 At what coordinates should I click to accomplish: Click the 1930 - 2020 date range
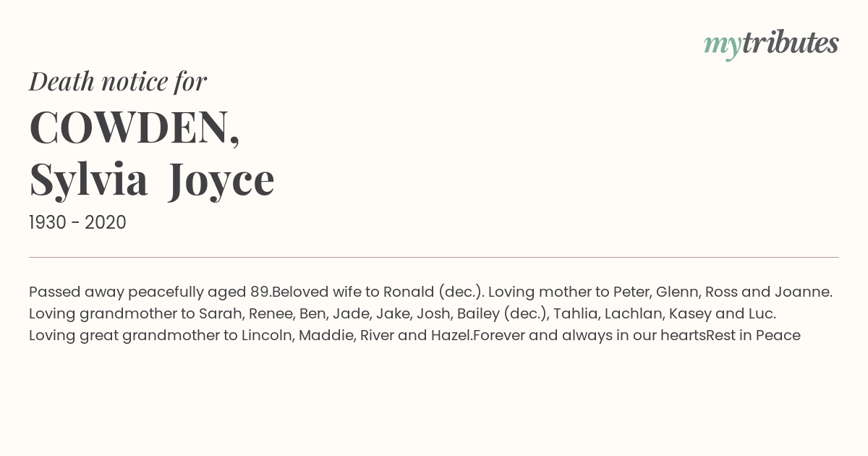[77, 223]
